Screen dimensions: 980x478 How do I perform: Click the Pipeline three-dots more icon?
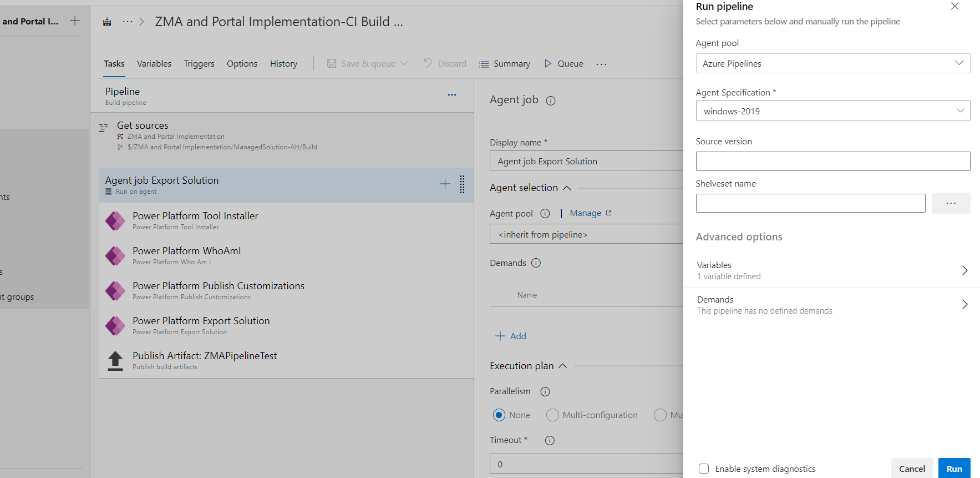(452, 95)
